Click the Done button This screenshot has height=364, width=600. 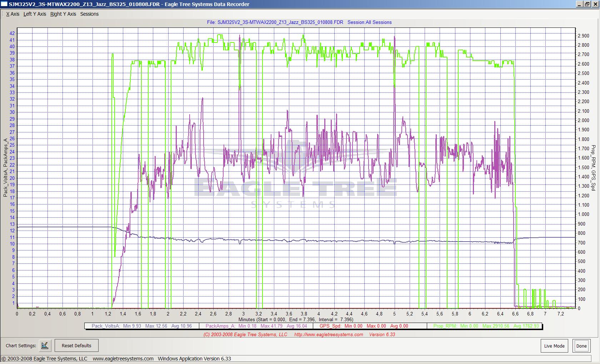(581, 346)
